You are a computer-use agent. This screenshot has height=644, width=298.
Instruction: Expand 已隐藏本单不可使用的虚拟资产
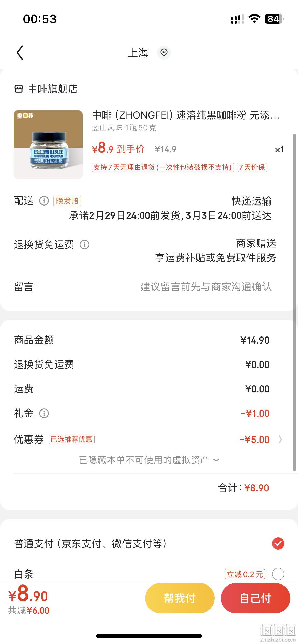pyautogui.click(x=149, y=460)
